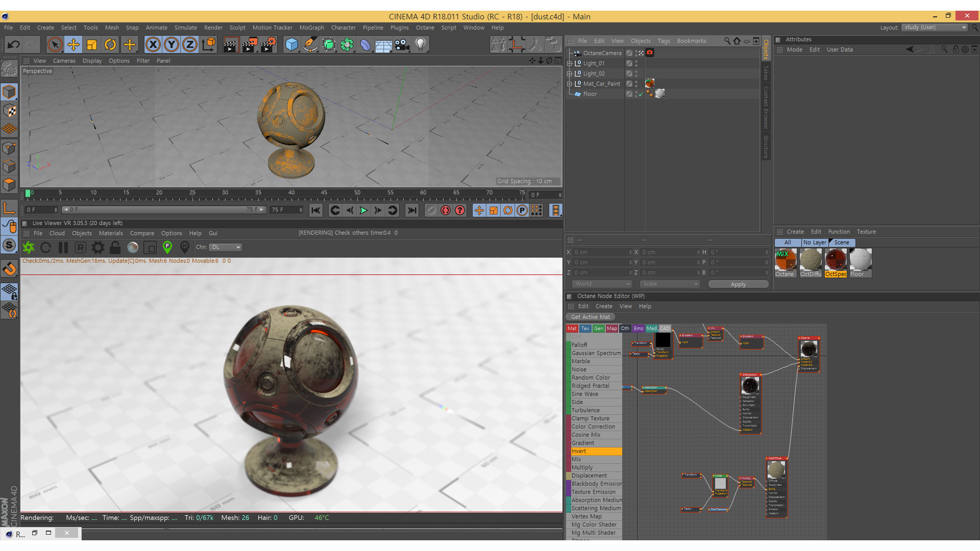
Task: Open the MoGraph menu
Action: [311, 28]
